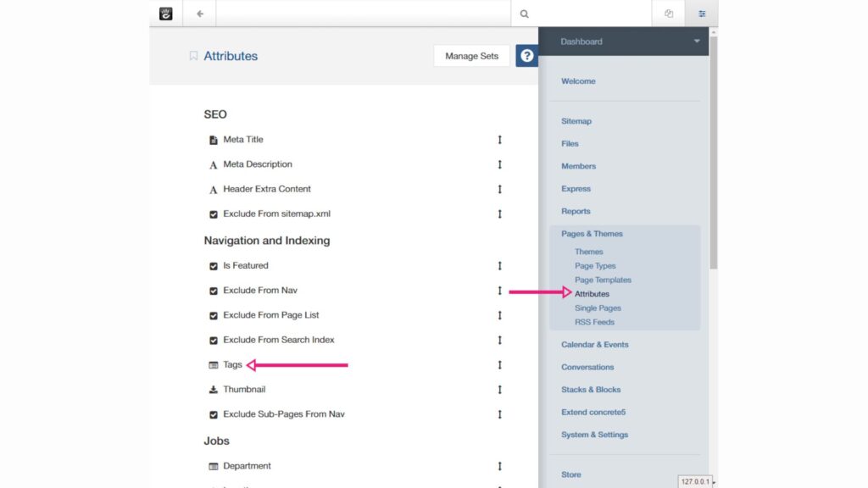Click the Header Extra Content text icon
868x488 pixels.
pyautogui.click(x=213, y=190)
